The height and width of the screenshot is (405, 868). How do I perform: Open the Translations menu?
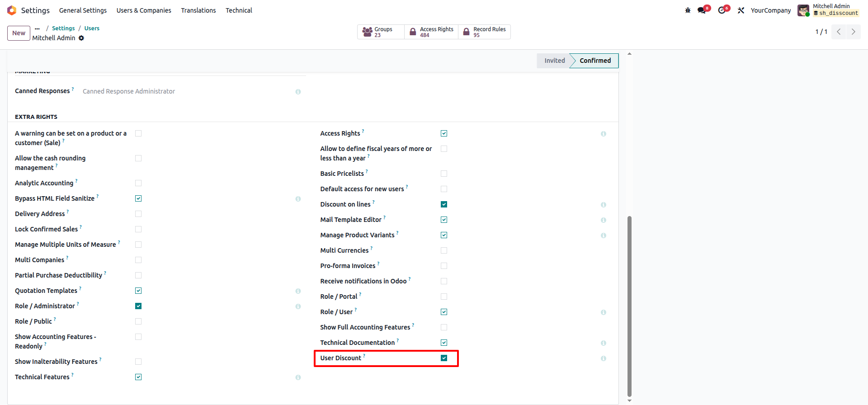pos(198,10)
